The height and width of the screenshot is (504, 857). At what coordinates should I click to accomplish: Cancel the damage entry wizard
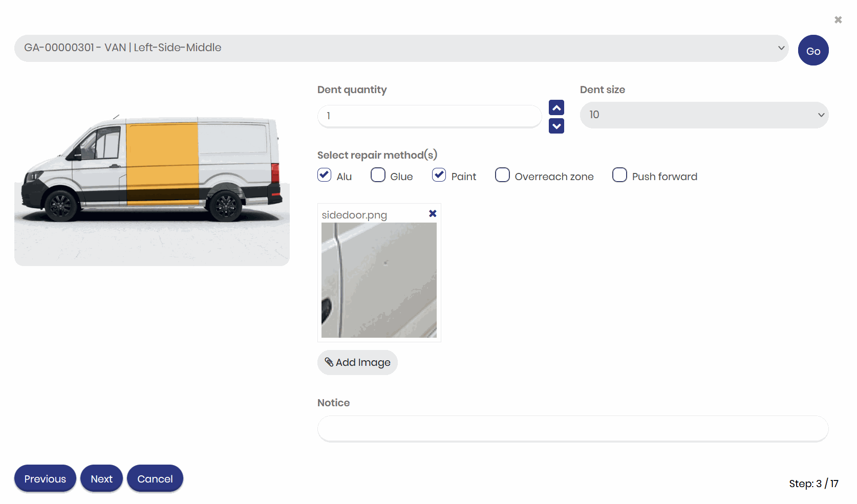[155, 478]
